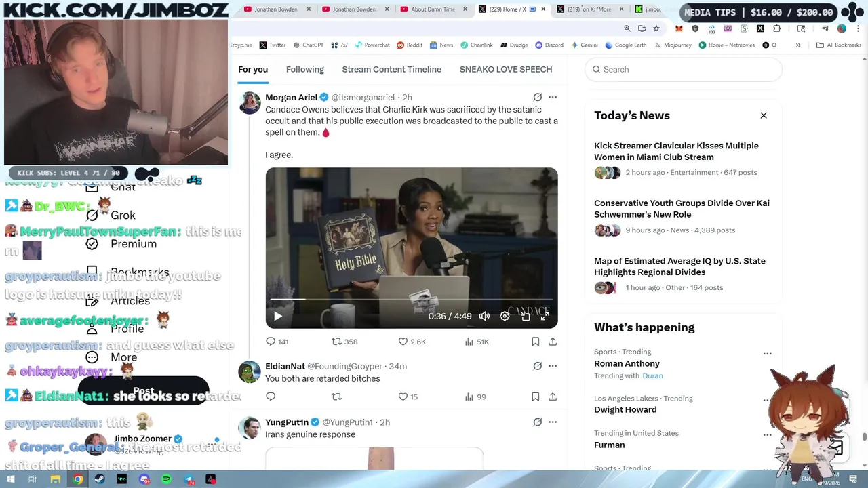Open Spotify from the taskbar
This screenshot has width=868, height=488.
[x=167, y=479]
